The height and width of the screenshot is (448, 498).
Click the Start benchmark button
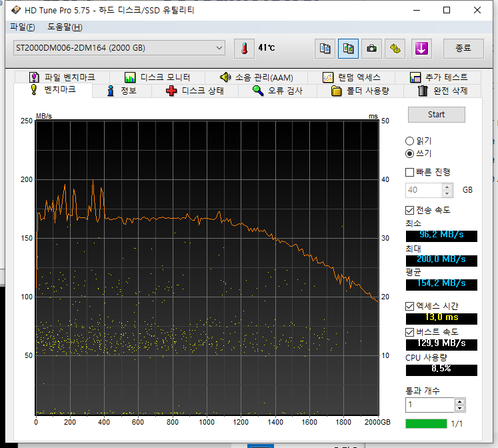(437, 115)
